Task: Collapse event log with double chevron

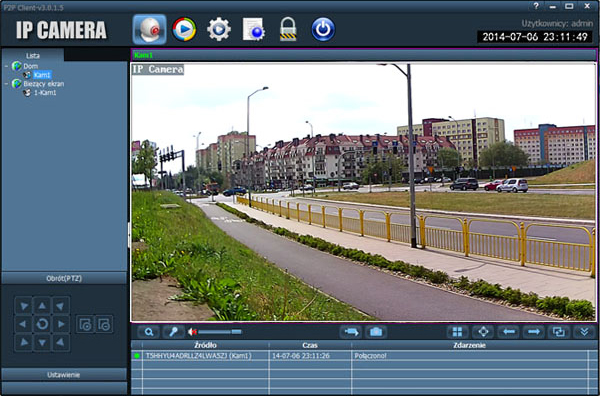Action: click(x=584, y=332)
